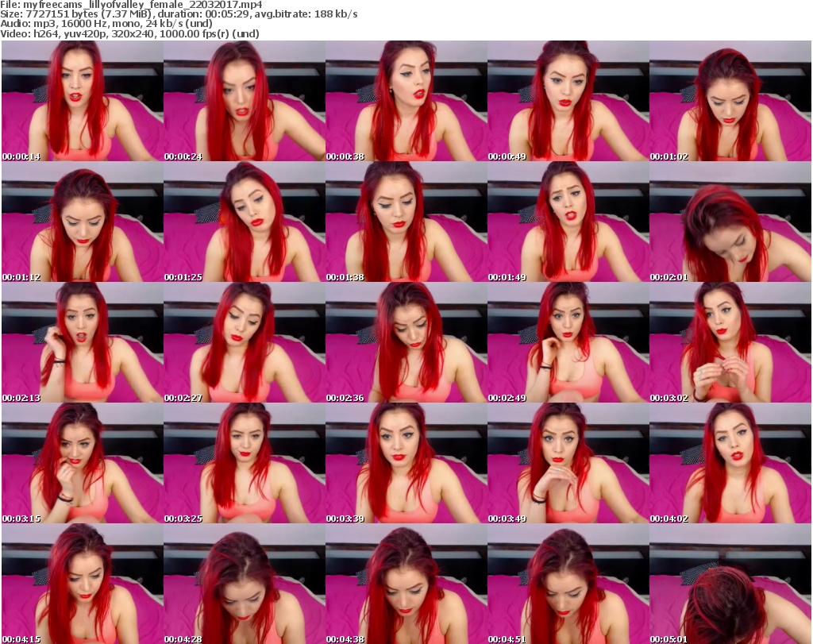The height and width of the screenshot is (644, 813).
Task: Pick the frame timestamped 00:02:13
Action: pos(83,343)
